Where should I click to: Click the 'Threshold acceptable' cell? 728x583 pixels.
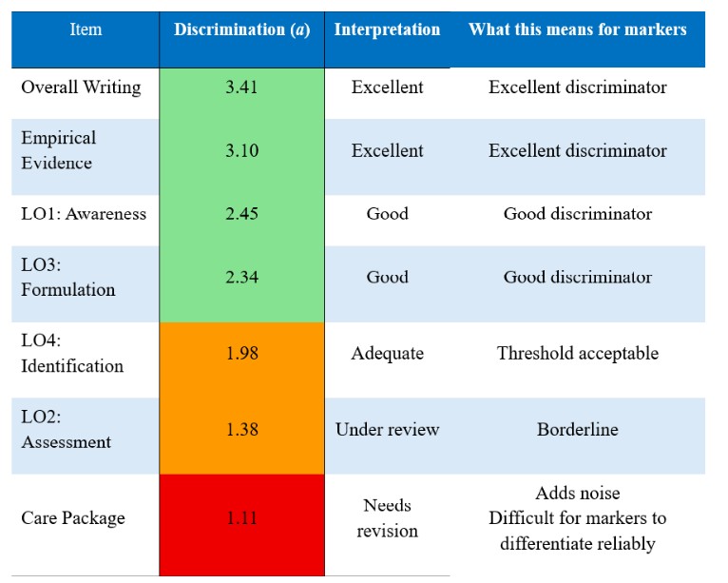coord(578,360)
